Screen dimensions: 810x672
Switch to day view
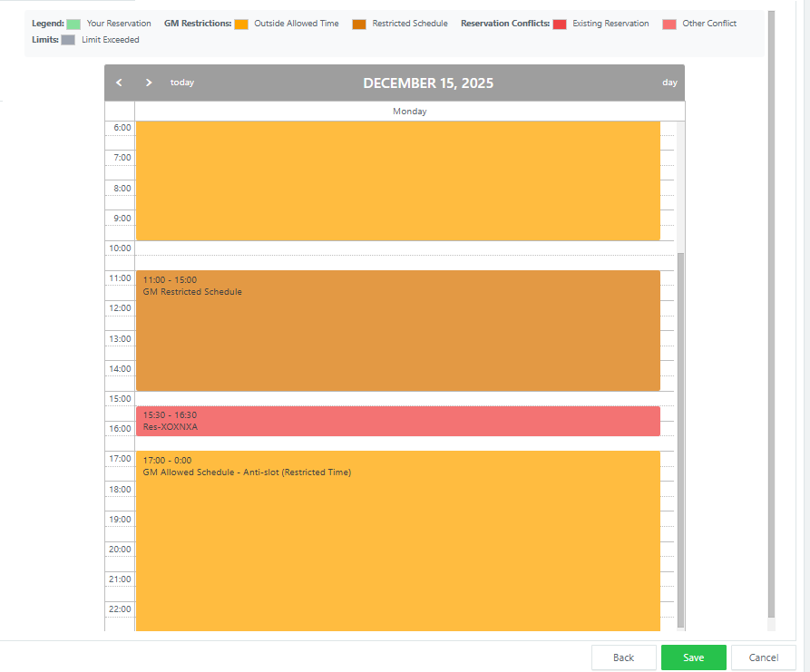(669, 83)
